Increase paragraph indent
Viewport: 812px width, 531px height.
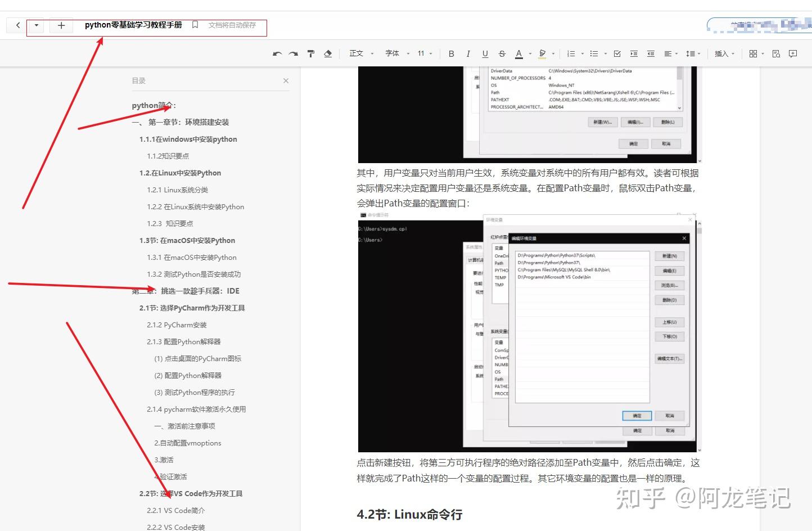coord(634,54)
